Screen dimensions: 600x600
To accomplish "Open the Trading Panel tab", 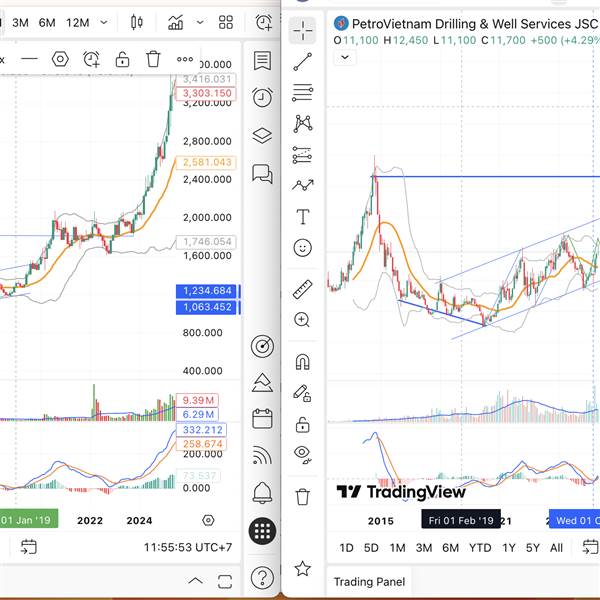I will [369, 582].
